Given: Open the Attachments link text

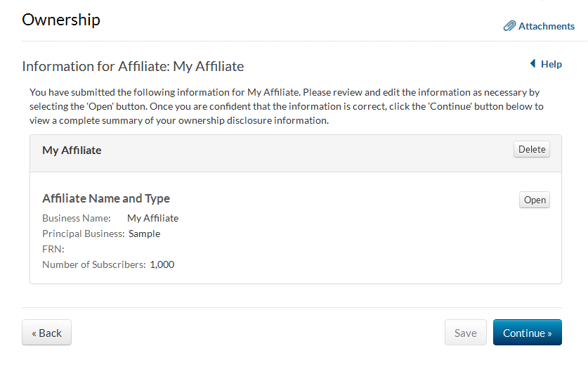Looking at the screenshot, I should [x=547, y=26].
